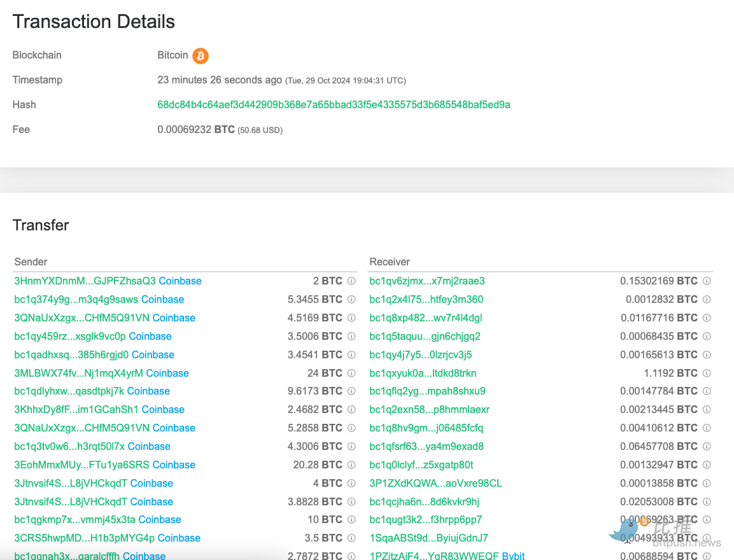Click info icon beside 0.00410612 BTC

click(x=707, y=428)
